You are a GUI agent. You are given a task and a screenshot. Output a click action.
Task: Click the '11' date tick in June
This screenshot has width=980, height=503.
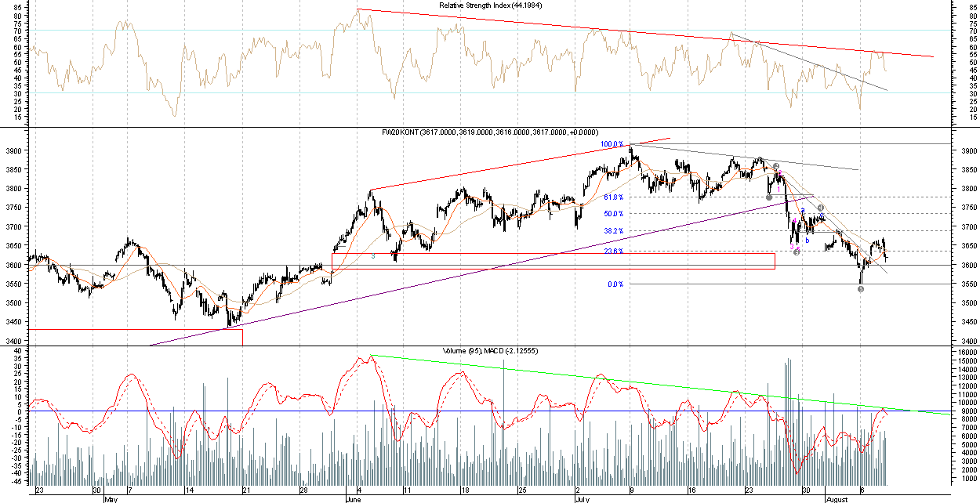point(406,490)
